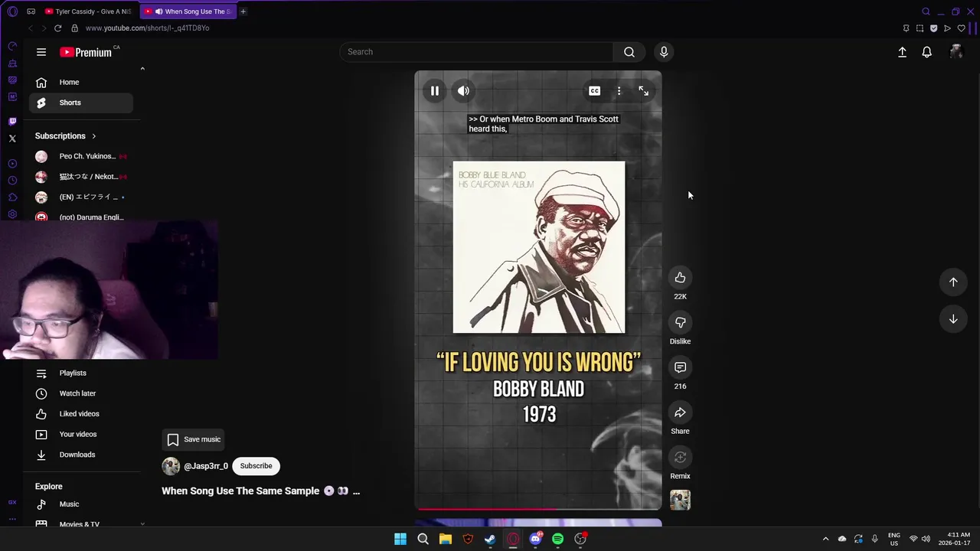
Task: Click the sidebar scroll-up arrow
Action: tap(142, 69)
